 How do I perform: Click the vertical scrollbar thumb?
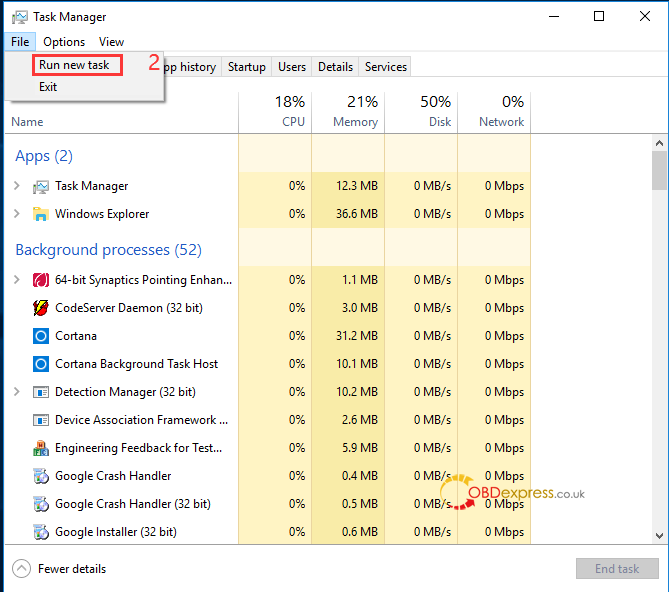[x=659, y=171]
